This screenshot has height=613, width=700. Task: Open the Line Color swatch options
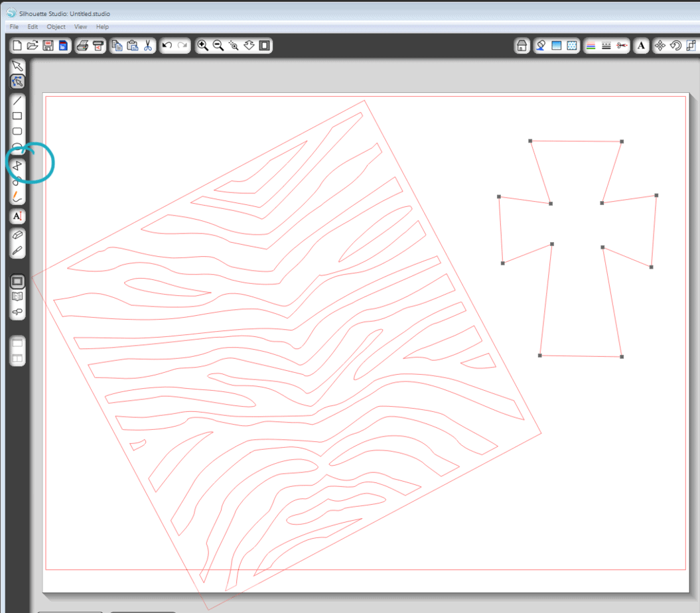[593, 45]
